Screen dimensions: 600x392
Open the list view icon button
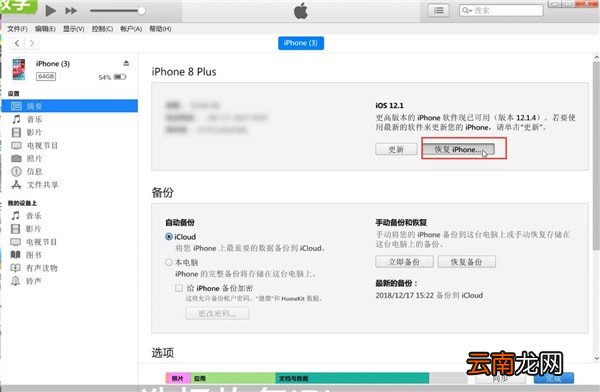click(439, 10)
